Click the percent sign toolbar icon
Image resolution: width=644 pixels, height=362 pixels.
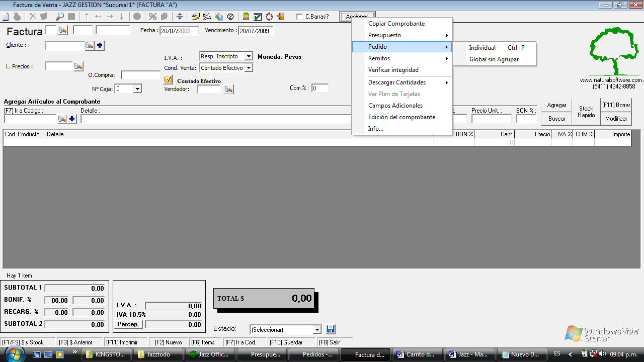[x=153, y=17]
